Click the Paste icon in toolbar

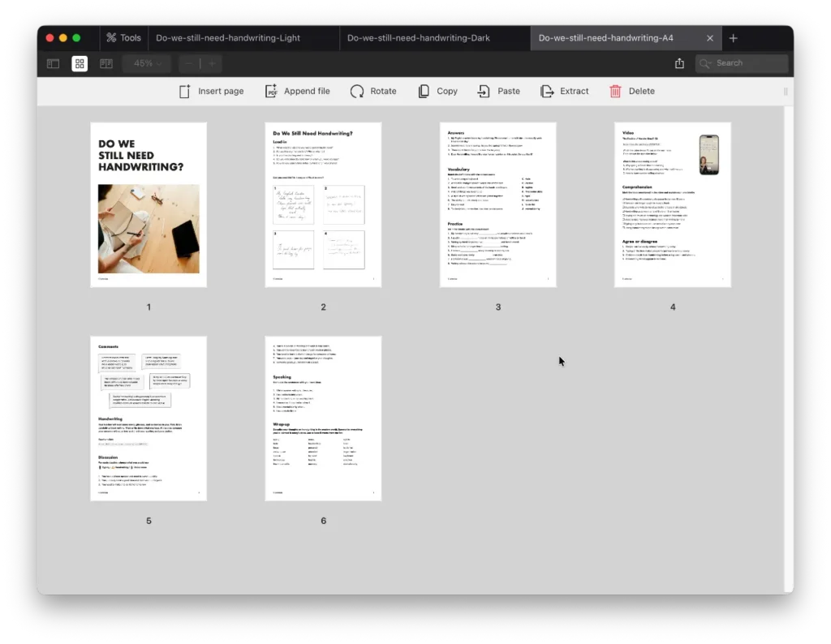pyautogui.click(x=484, y=92)
